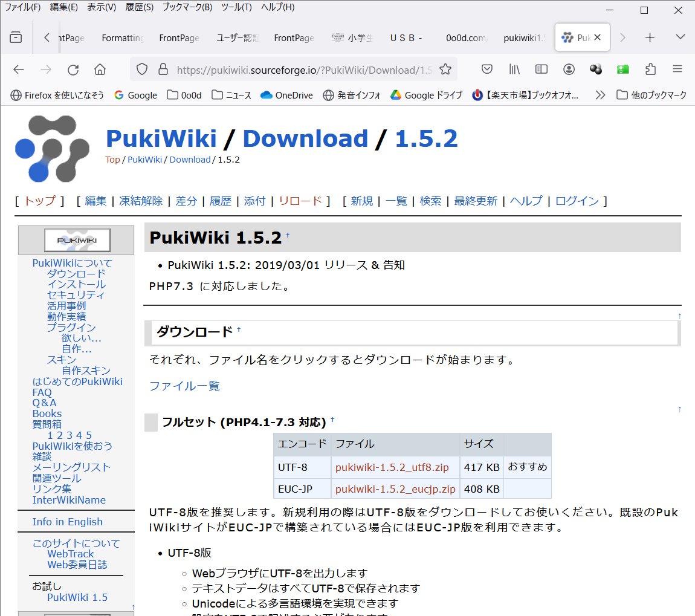Toggle the sidebar view icon

pos(541,70)
